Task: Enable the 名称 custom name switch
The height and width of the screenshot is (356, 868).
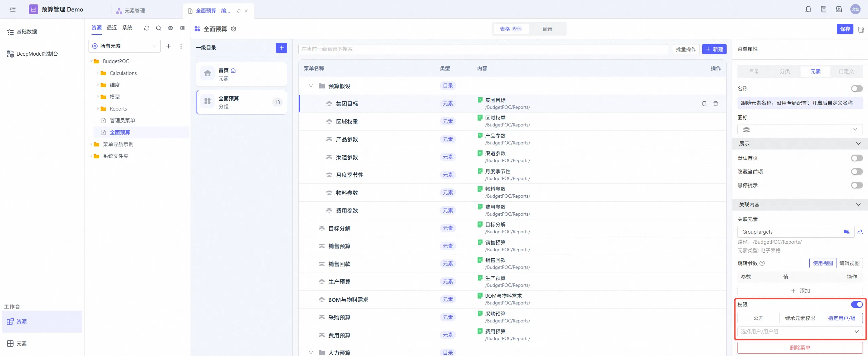Action: click(857, 88)
